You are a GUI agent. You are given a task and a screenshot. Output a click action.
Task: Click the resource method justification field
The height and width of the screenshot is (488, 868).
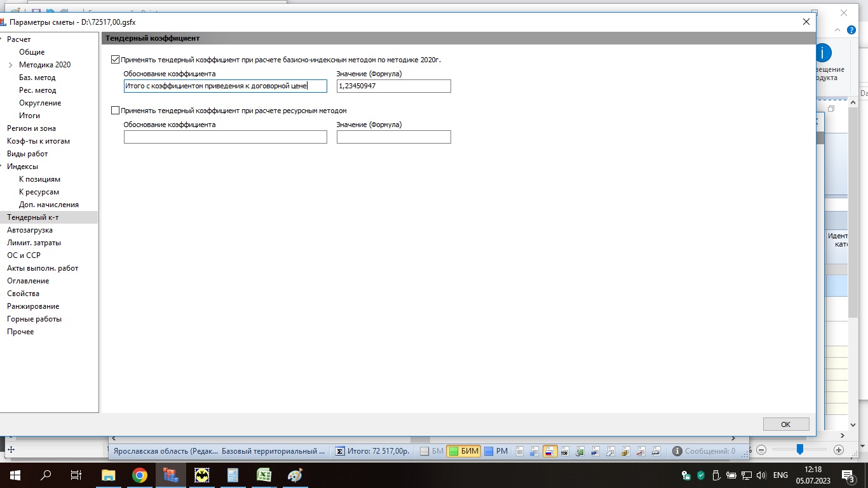pyautogui.click(x=226, y=137)
